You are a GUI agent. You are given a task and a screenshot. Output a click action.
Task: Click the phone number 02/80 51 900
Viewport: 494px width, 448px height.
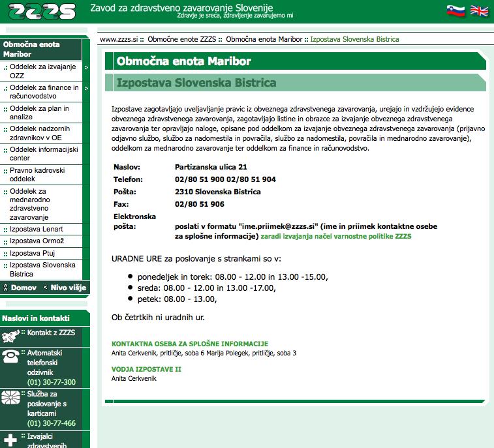(x=200, y=179)
